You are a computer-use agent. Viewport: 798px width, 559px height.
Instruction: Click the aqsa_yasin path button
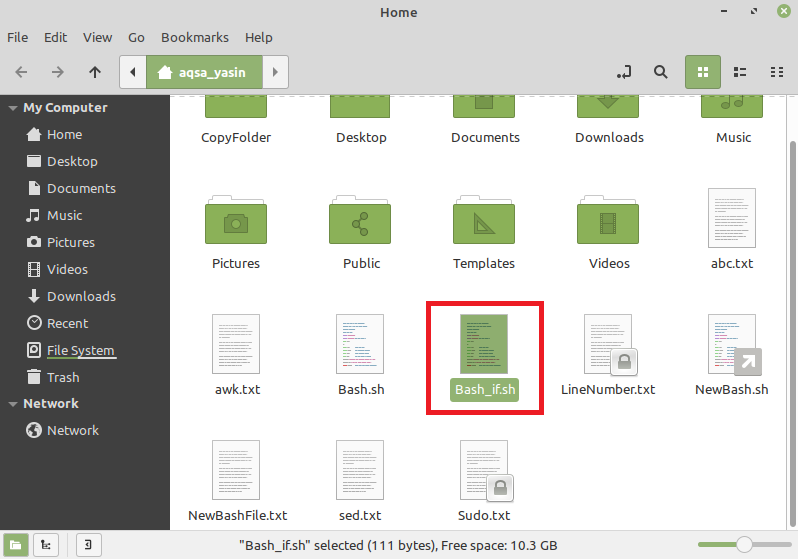coord(205,72)
